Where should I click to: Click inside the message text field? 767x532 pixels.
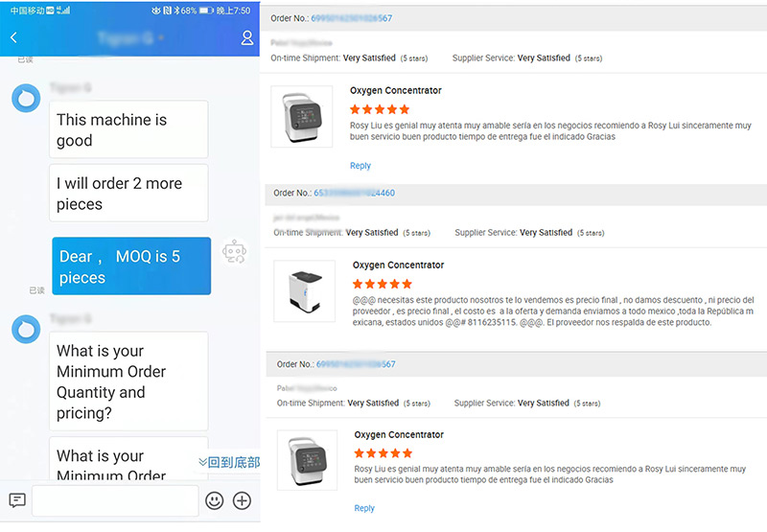click(x=115, y=500)
